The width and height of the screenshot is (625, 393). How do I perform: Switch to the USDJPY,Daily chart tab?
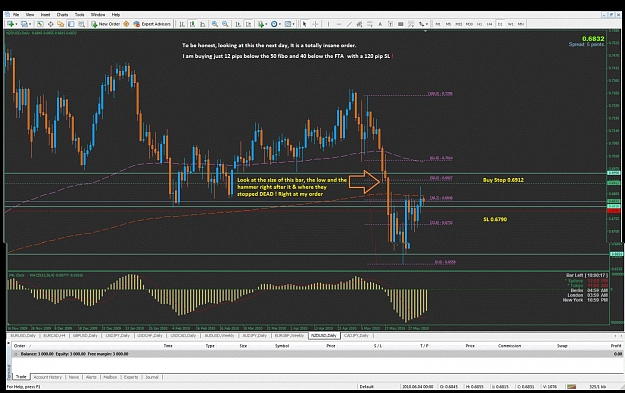point(117,336)
